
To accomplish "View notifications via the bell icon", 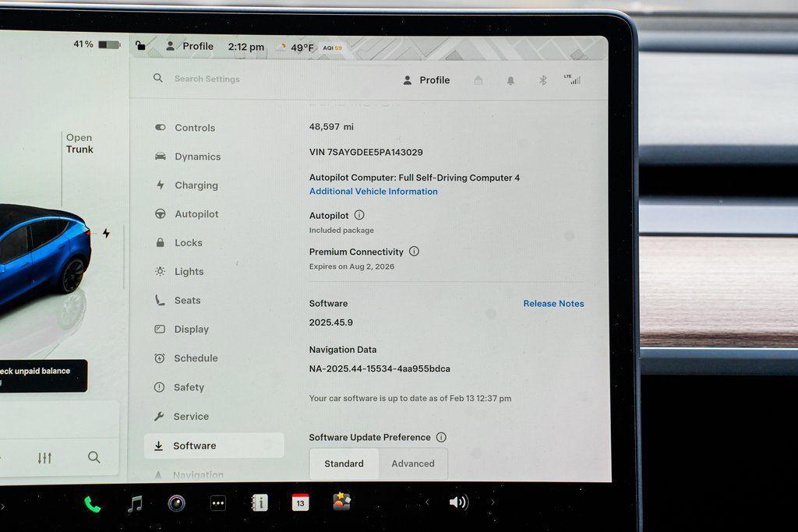I will pos(511,79).
